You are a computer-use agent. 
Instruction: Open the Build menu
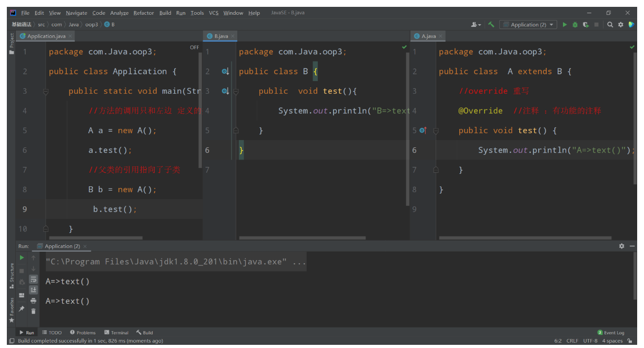point(165,13)
